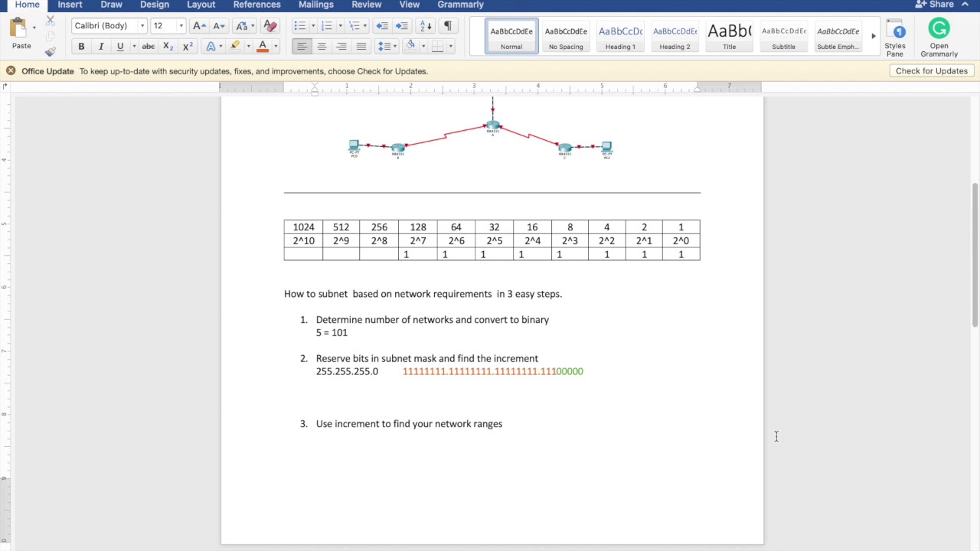Open the Insert ribbon tab
The image size is (980, 551).
click(70, 5)
